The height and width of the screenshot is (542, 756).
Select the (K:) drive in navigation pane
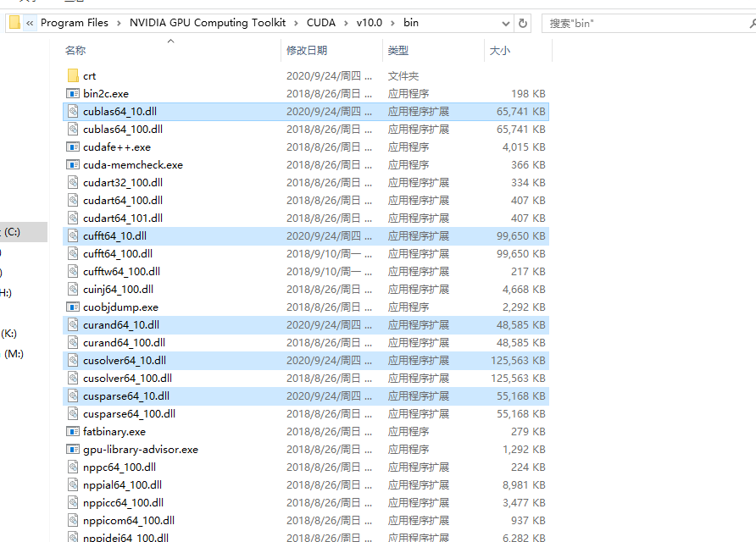[8, 334]
